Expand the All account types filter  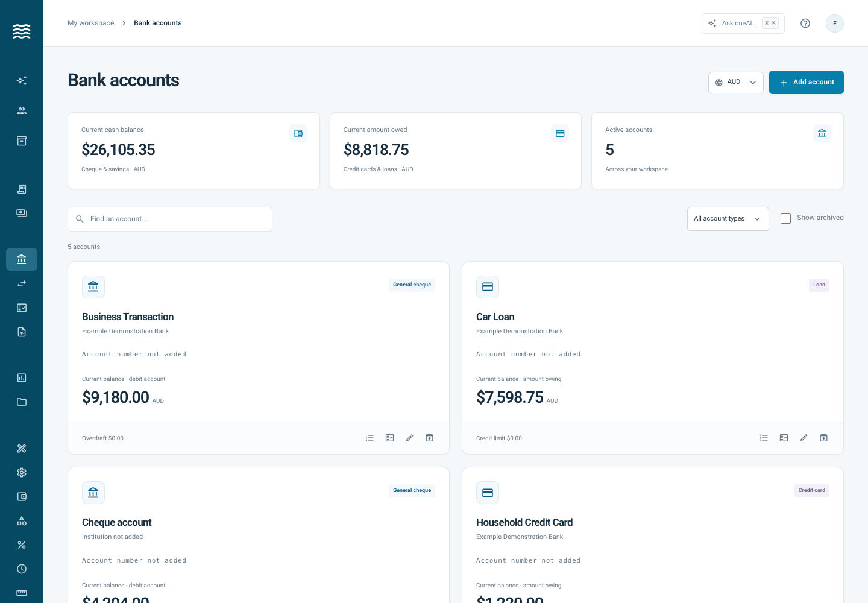coord(728,219)
